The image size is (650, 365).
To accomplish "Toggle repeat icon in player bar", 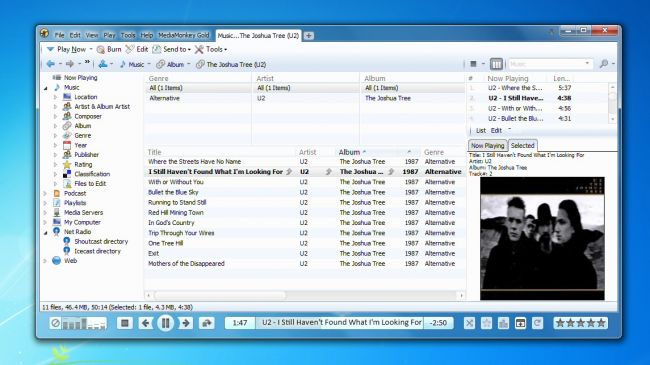I will [x=537, y=323].
